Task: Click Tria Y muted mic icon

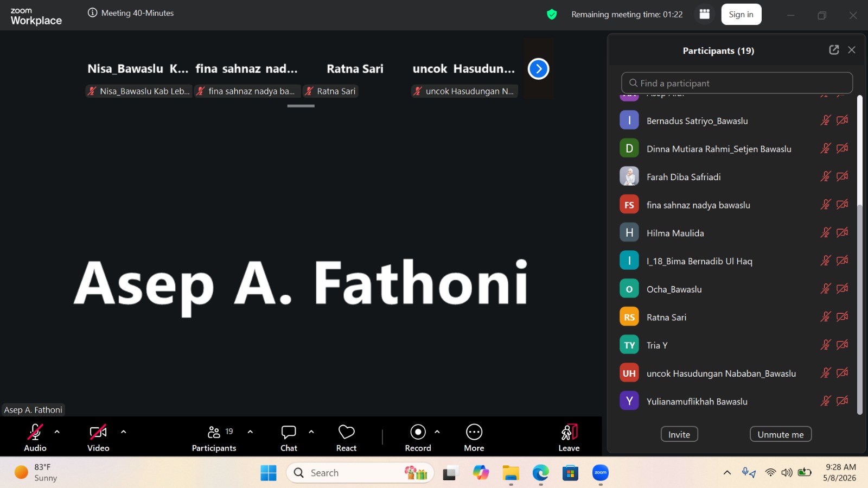Action: coord(826,345)
